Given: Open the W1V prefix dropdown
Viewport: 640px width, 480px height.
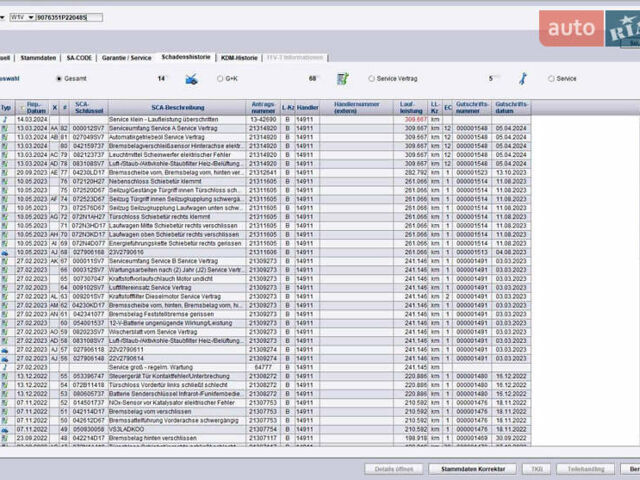Looking at the screenshot, I should [21, 17].
